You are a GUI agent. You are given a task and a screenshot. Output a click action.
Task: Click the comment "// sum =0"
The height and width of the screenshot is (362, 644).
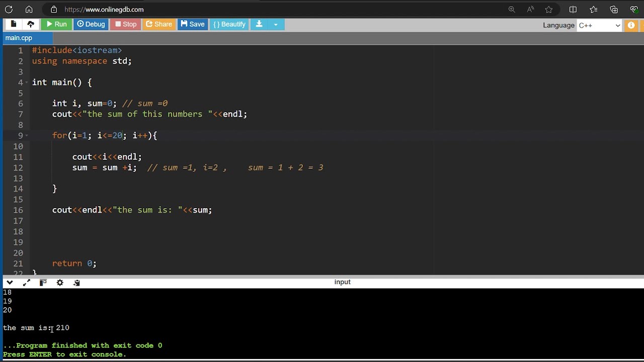coord(145,104)
